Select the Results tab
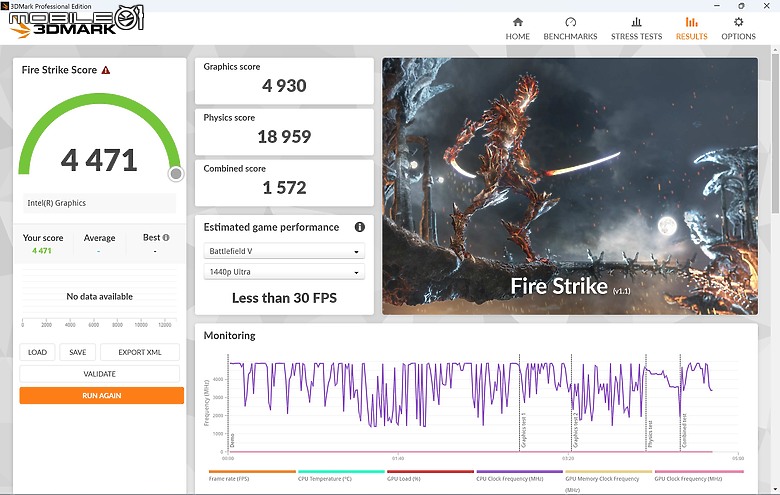 coord(691,29)
